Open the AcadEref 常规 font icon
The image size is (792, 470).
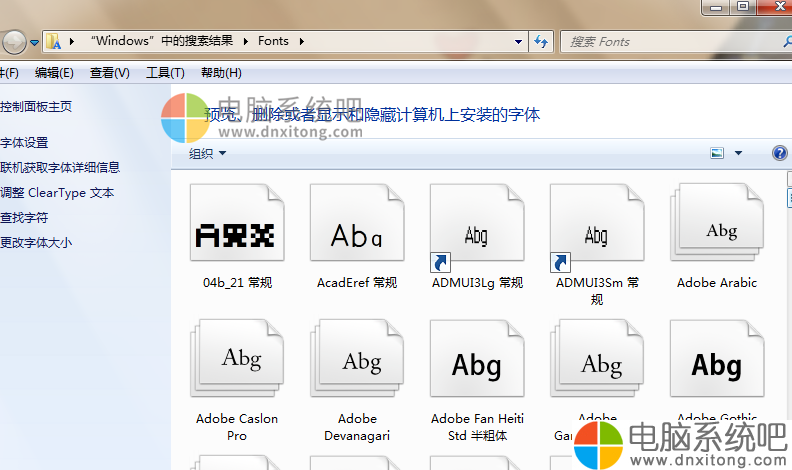pos(357,223)
